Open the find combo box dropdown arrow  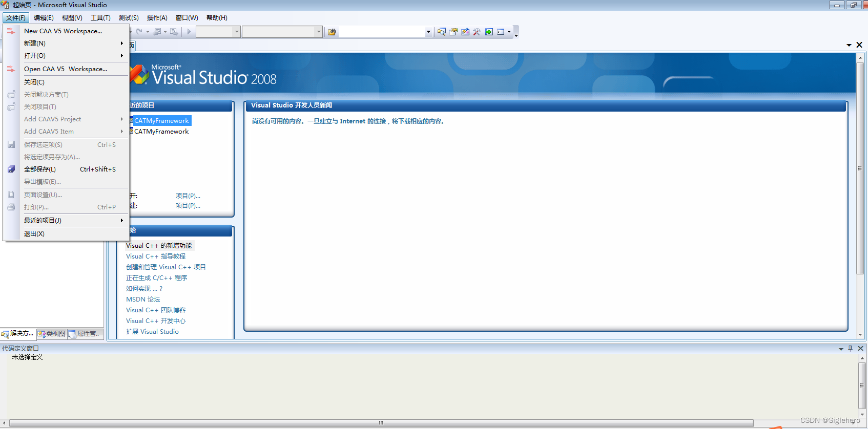[428, 32]
